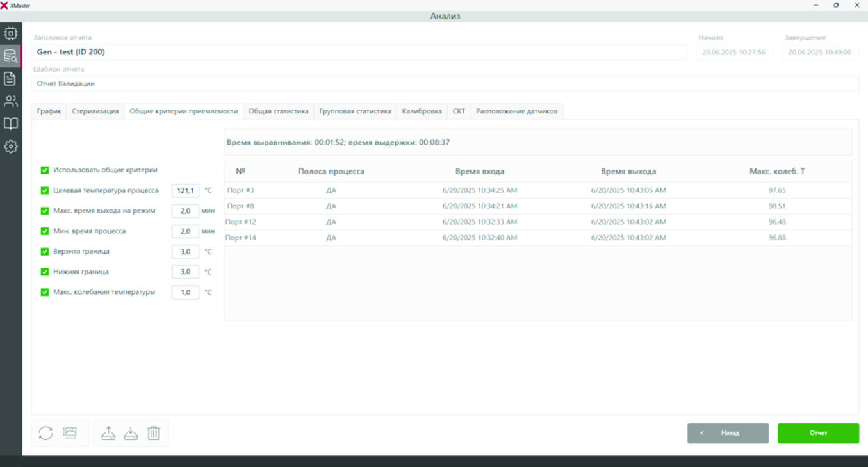Viewport: 868px width, 467px height.
Task: Switch to the 'График' tab
Action: [x=49, y=111]
